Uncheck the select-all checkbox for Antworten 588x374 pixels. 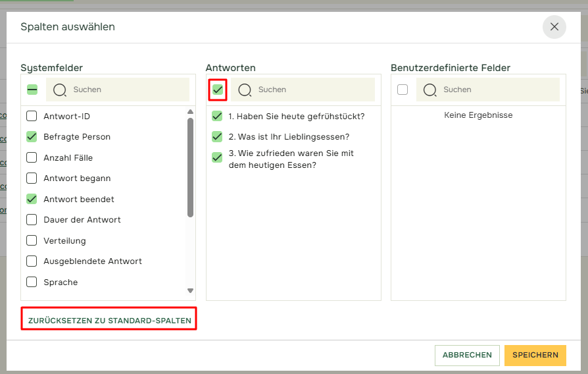coord(218,90)
